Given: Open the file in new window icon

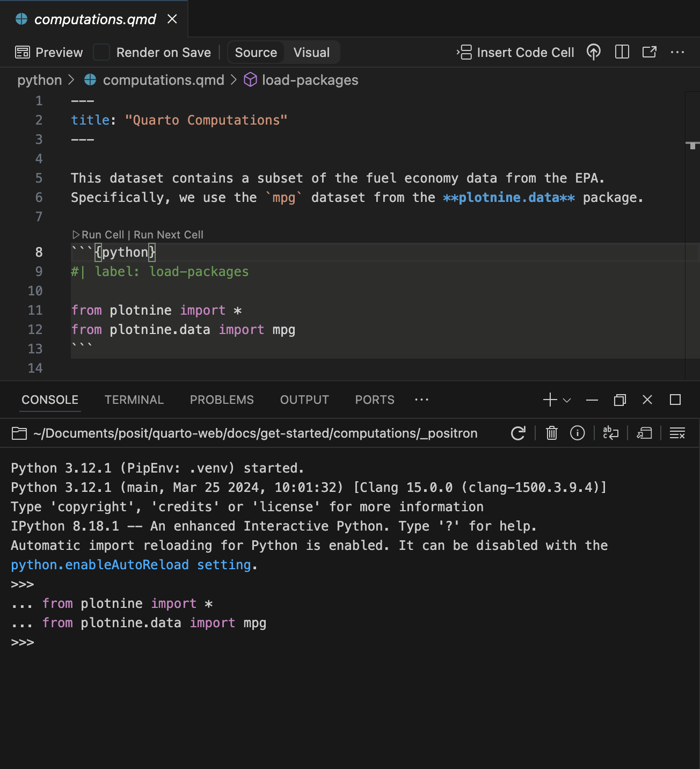Looking at the screenshot, I should click(x=650, y=52).
